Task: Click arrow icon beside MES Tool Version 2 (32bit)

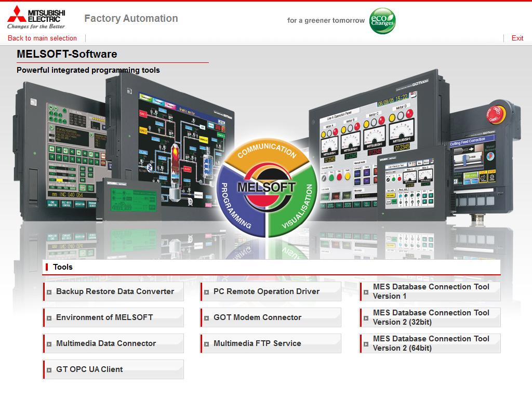Action: [x=366, y=318]
